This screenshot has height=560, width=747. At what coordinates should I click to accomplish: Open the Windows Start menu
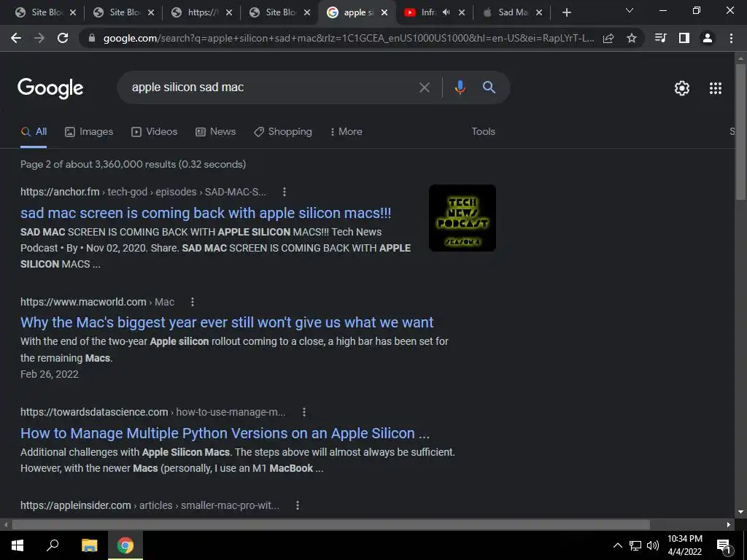coord(18,545)
